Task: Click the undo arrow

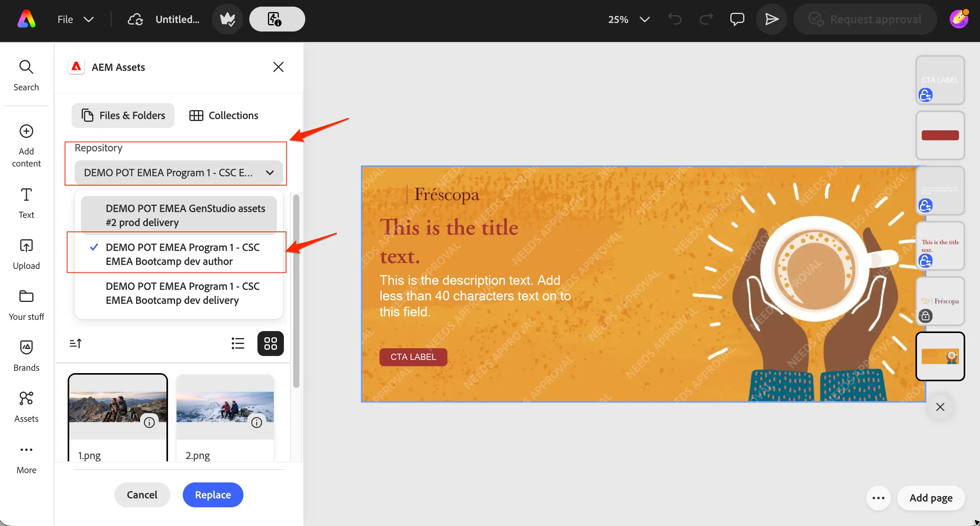Action: [675, 19]
